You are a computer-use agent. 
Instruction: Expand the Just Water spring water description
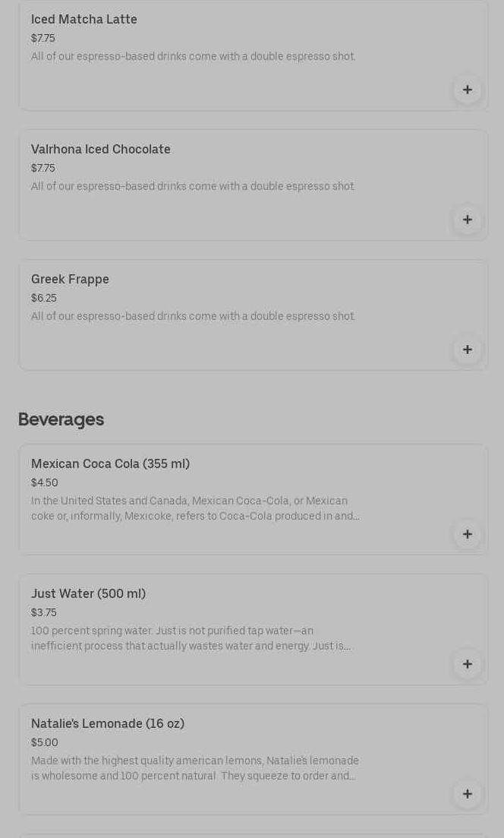point(191,639)
